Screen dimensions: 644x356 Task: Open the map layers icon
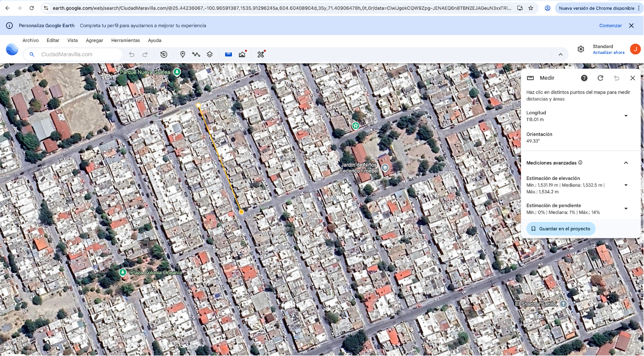210,54
